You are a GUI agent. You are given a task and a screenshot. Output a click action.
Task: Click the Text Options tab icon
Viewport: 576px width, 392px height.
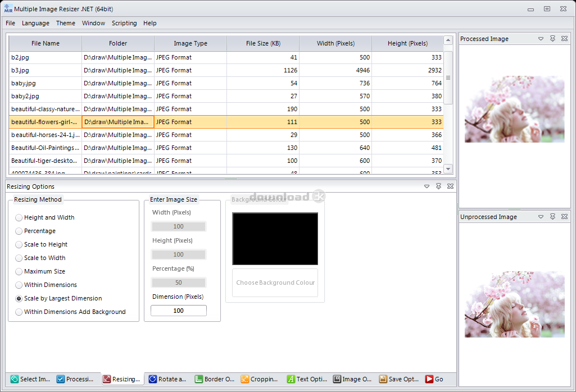(291, 379)
